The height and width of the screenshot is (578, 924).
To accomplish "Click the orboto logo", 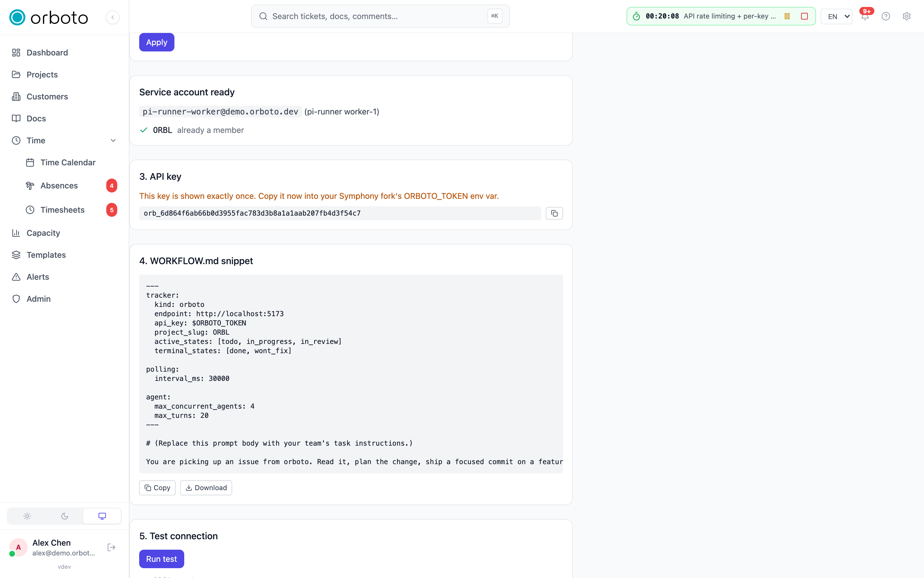I will coord(49,17).
